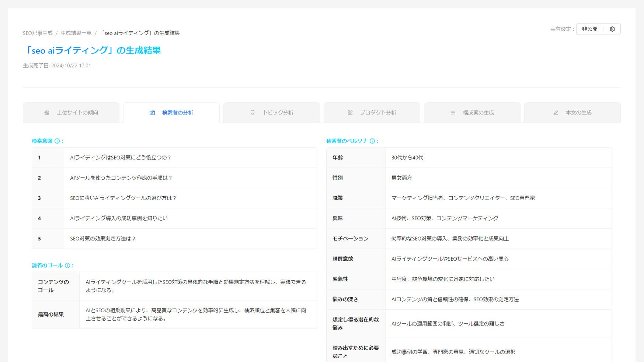Click the crown icon on 上位サイトの傾向 tab

click(x=47, y=113)
